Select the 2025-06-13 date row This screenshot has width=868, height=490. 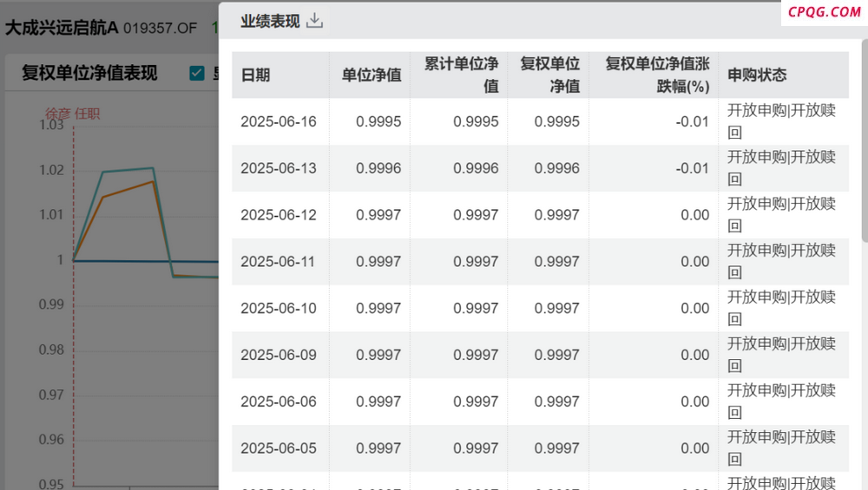(540, 168)
